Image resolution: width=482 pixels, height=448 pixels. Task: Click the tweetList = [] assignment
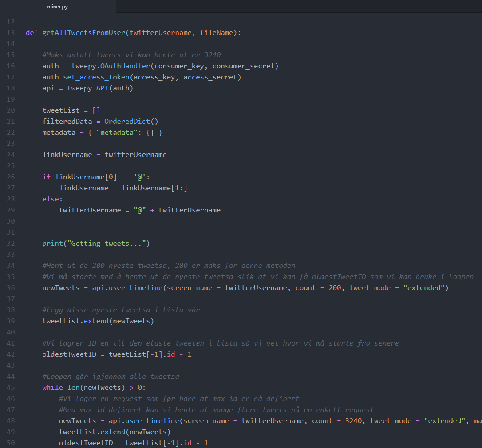71,110
